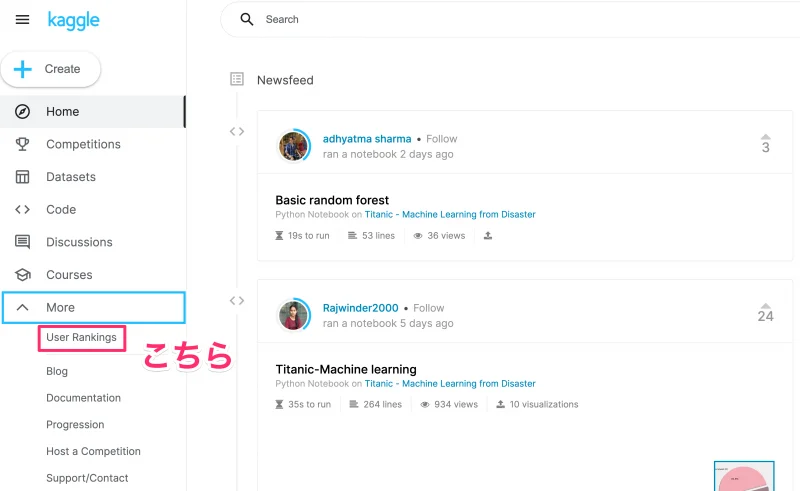Viewport: 800px width, 491px height.
Task: Click vote count 24 on Rajwinder2000 post
Action: [765, 316]
